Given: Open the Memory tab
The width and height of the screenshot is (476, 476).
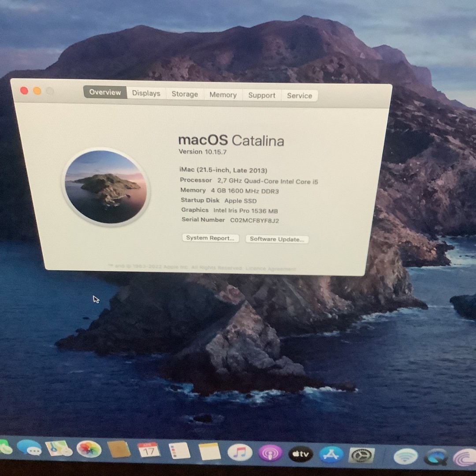Looking at the screenshot, I should tap(223, 95).
